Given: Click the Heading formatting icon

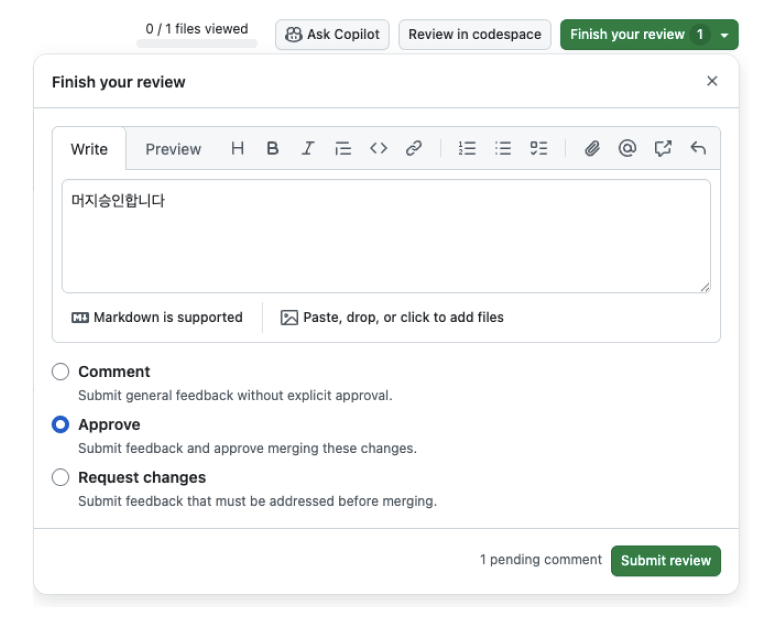Looking at the screenshot, I should 237,149.
